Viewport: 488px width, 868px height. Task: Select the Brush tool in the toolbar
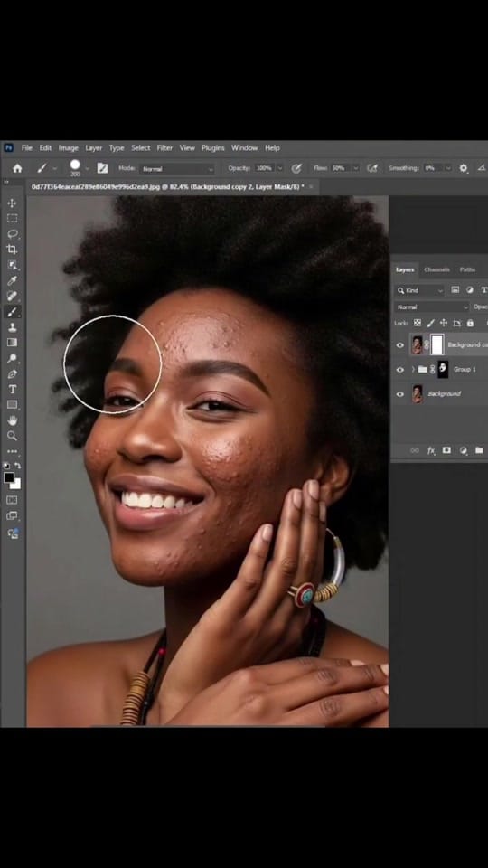(x=12, y=312)
